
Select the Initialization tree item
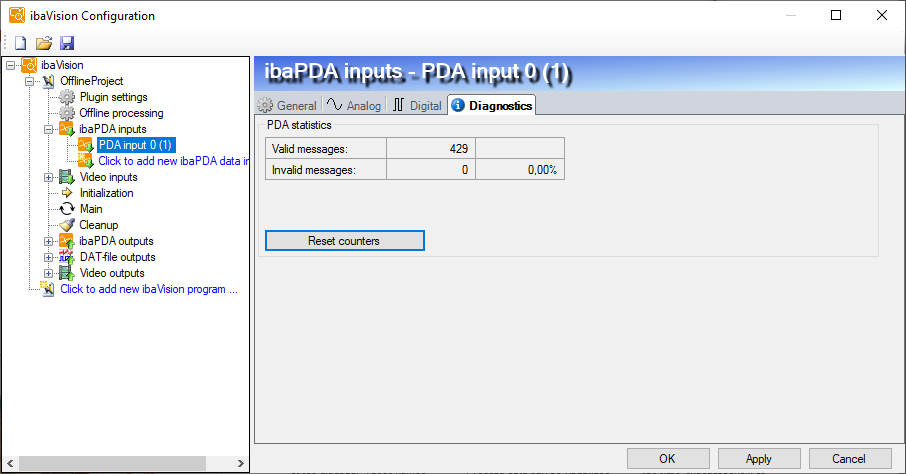pos(106,193)
